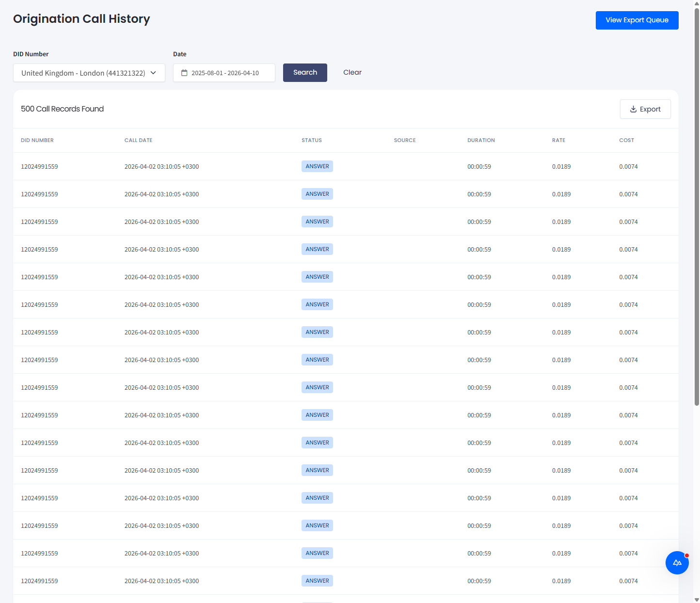Click the STATUS column header
This screenshot has height=603, width=700.
(x=312, y=141)
